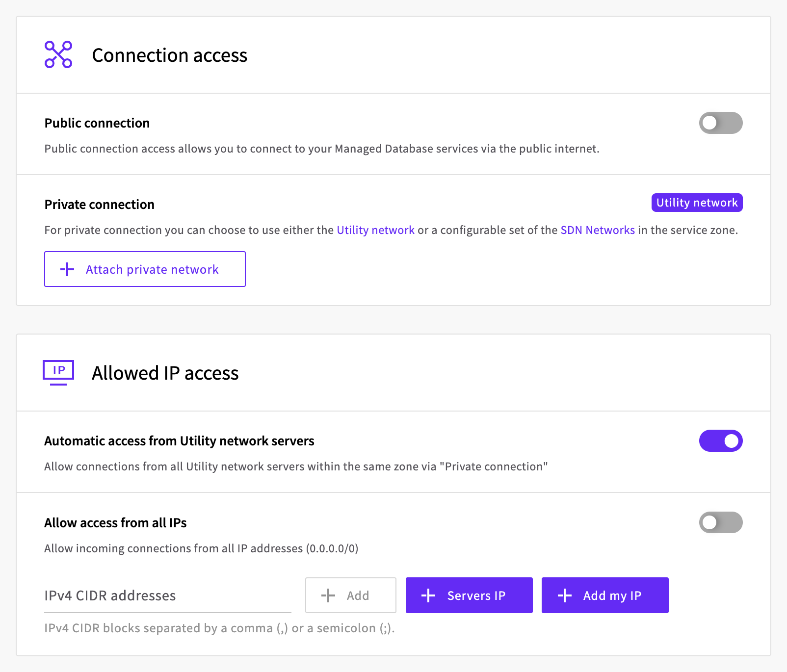Attach a private network
The width and height of the screenshot is (787, 672).
[x=145, y=269]
